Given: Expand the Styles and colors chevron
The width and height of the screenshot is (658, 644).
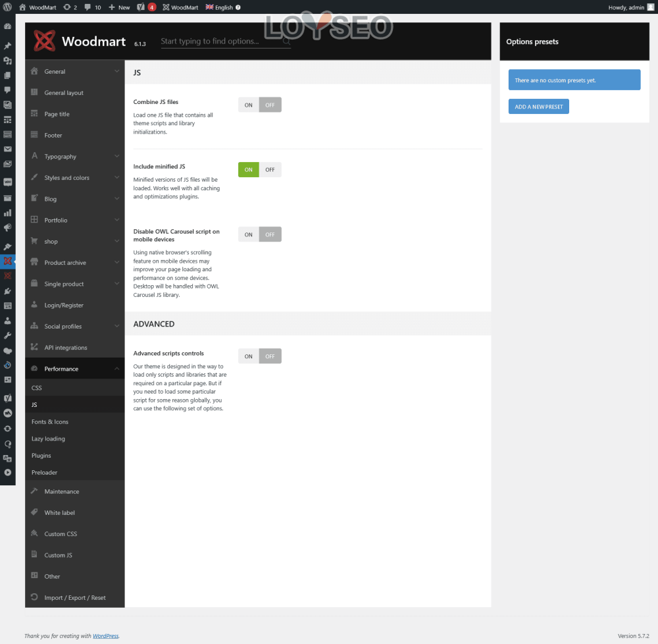Looking at the screenshot, I should (116, 178).
